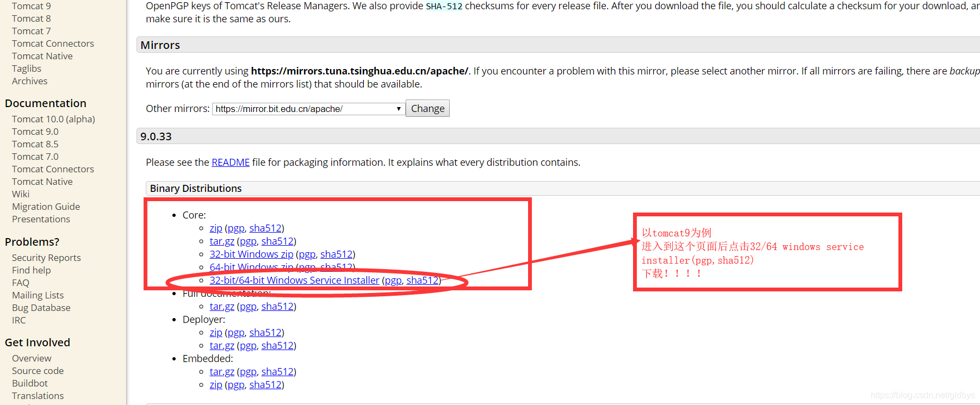Open sha512 for Full documentation tar.gz
Screen dimensions: 980x405
click(x=277, y=307)
